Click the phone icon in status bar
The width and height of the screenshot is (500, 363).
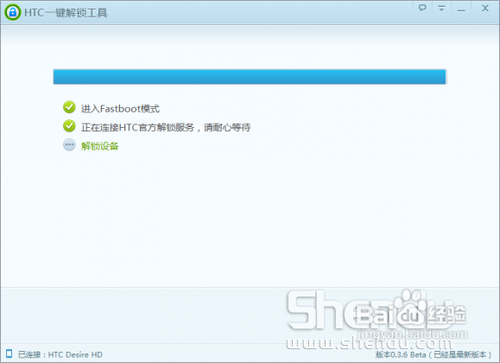(9, 353)
